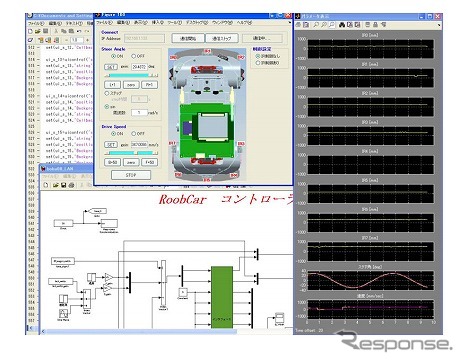Viewport: 464px width, 363px height.
Task: Select Steer Angle ON radio button
Action: 113,56
